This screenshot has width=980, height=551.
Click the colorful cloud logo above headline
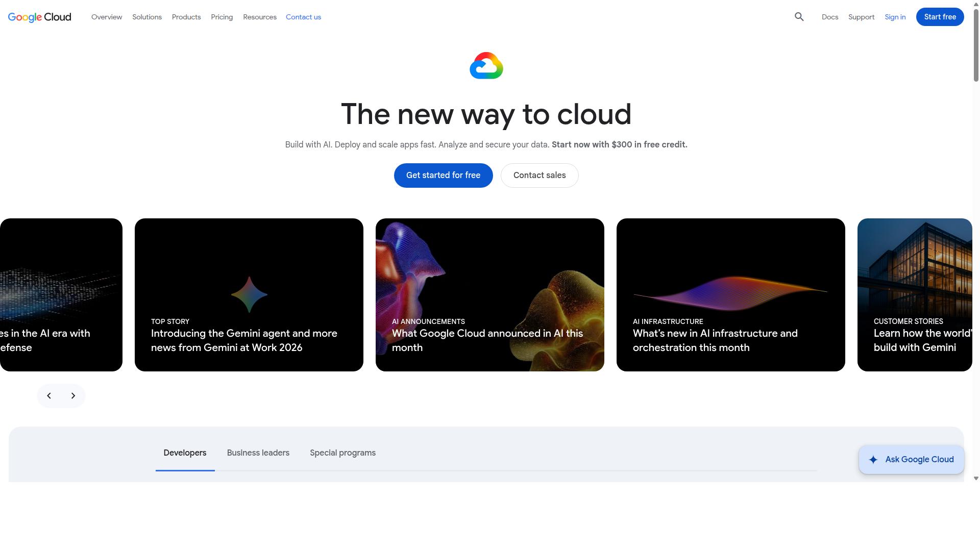click(486, 66)
